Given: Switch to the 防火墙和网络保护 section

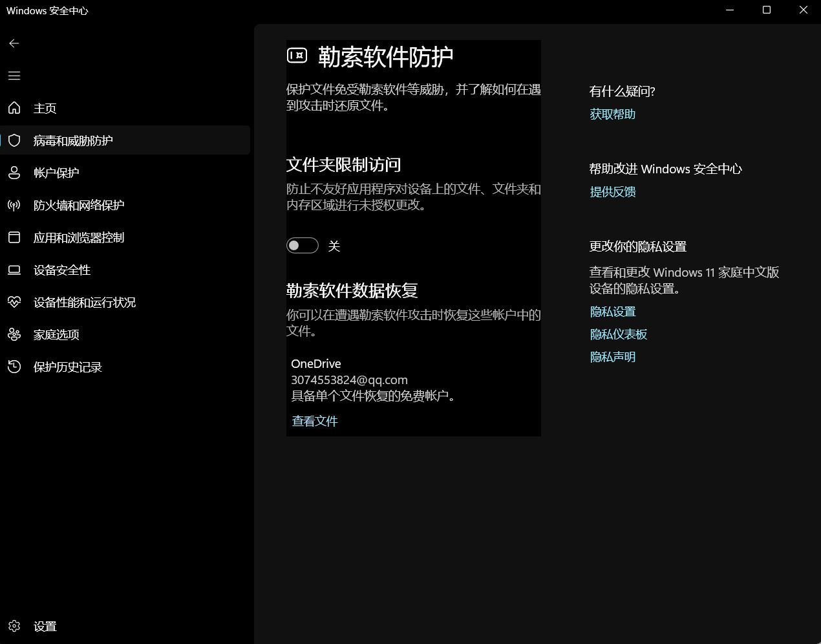Looking at the screenshot, I should 78,205.
